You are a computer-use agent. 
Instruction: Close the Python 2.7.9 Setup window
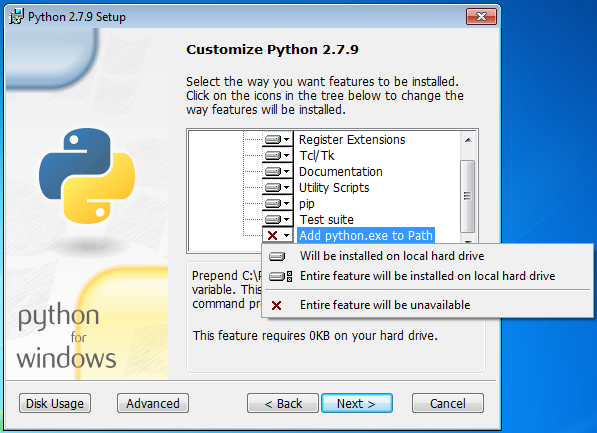click(x=481, y=16)
